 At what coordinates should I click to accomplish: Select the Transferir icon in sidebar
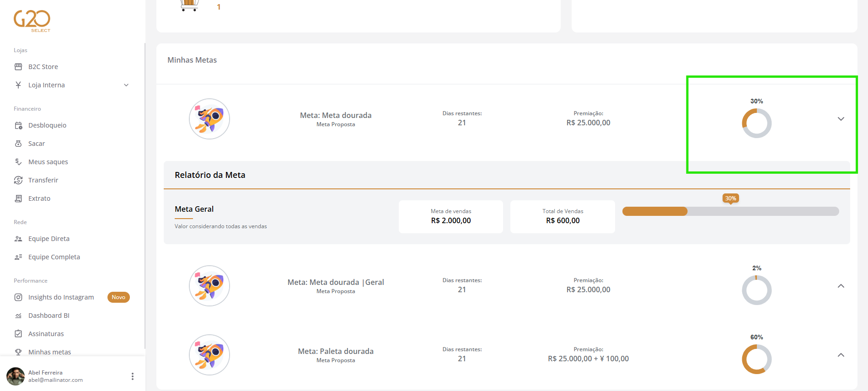point(18,180)
